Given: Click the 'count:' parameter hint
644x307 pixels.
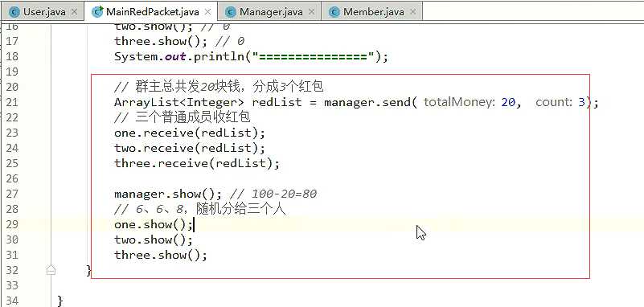Looking at the screenshot, I should click(554, 102).
